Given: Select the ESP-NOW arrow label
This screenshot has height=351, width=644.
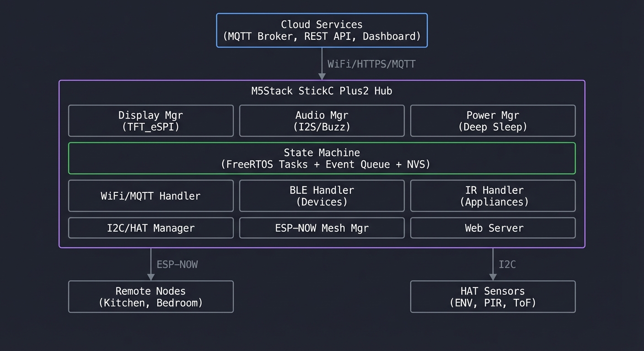Looking at the screenshot, I should pos(177,265).
